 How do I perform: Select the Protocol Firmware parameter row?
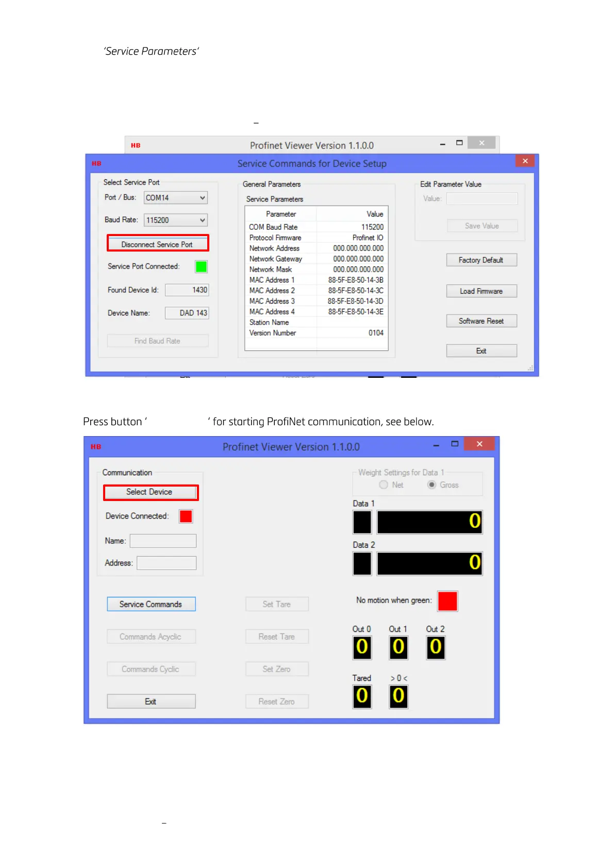(x=316, y=238)
